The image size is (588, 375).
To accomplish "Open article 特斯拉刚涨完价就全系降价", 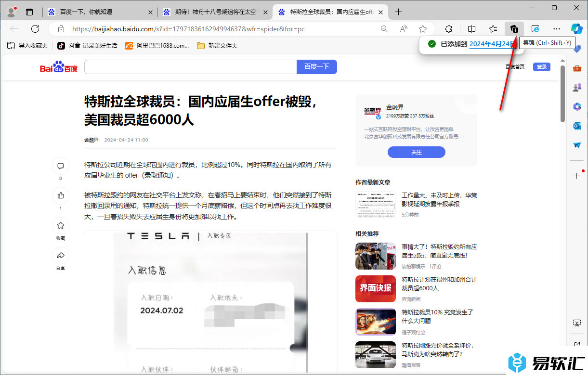I will click(x=438, y=350).
